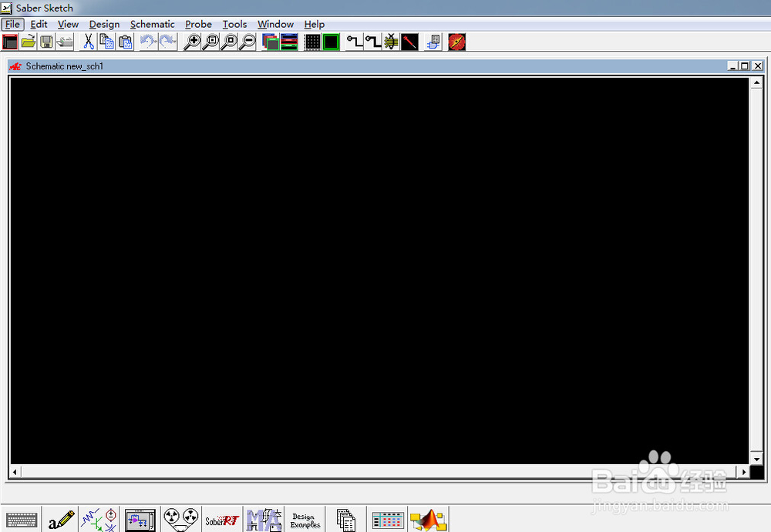Open Design Examples

305,520
